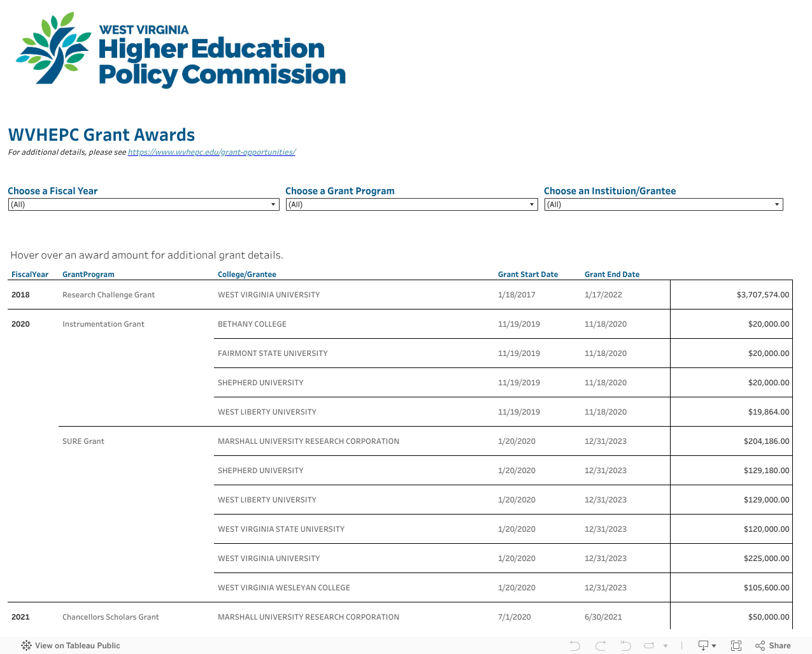This screenshot has height=654, width=812.
Task: Reset the dashboard to original view
Action: point(625,645)
